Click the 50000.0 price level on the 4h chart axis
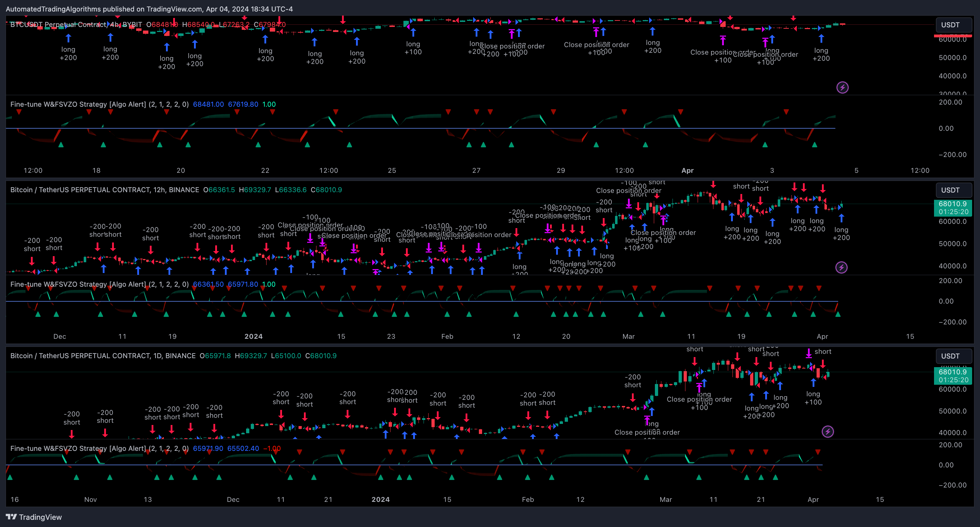This screenshot has height=527, width=980. tap(953, 57)
